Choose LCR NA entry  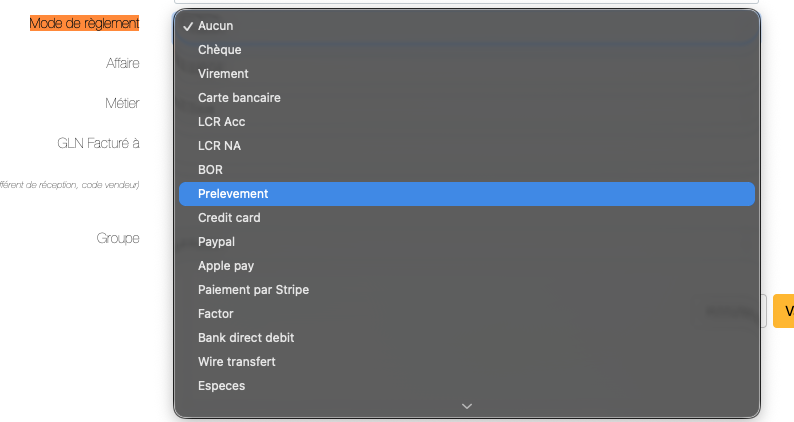219,146
